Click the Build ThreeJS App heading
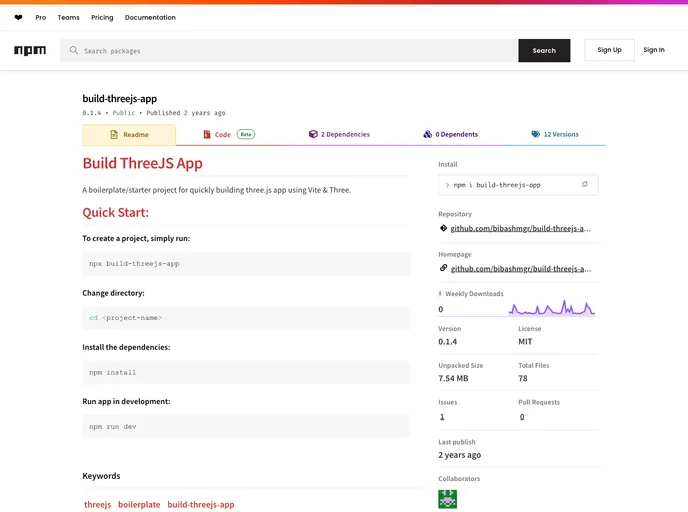Image resolution: width=688 pixels, height=512 pixels. (143, 163)
